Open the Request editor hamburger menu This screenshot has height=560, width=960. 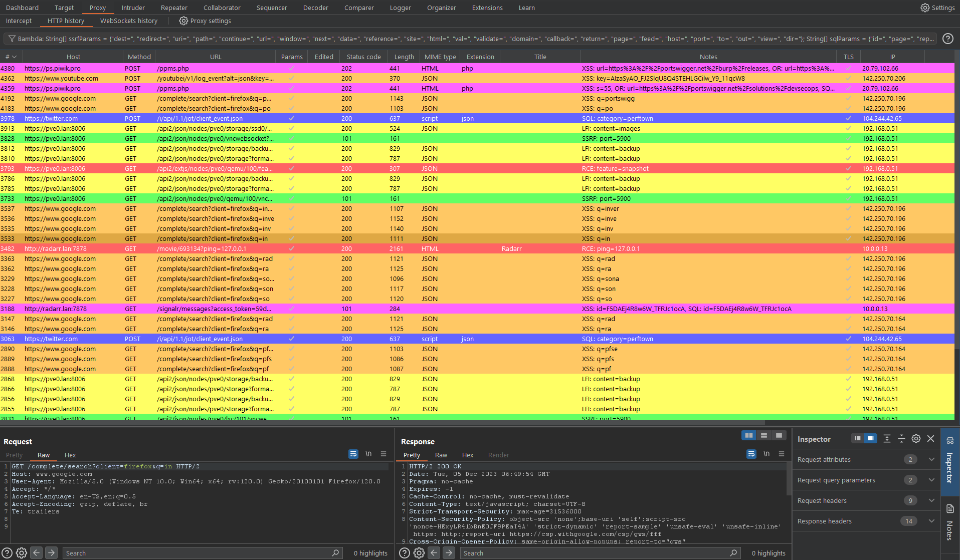383,454
